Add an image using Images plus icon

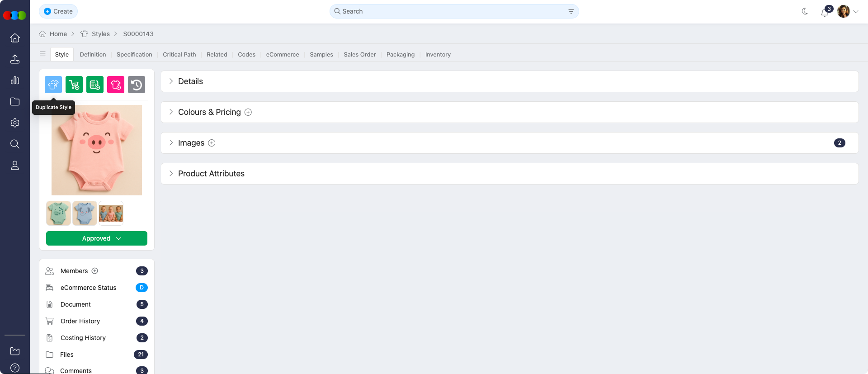pyautogui.click(x=212, y=143)
